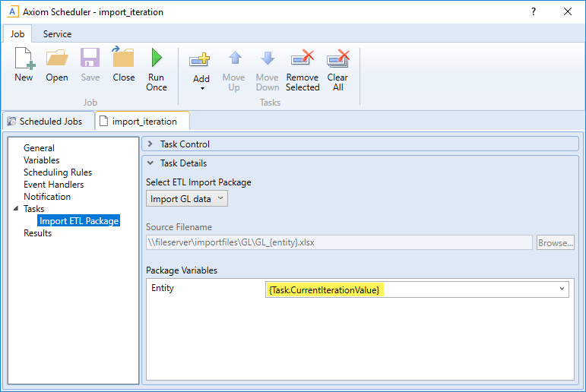Viewport: 586px width, 392px height.
Task: Click the Clear All tasks icon
Action: (x=337, y=59)
